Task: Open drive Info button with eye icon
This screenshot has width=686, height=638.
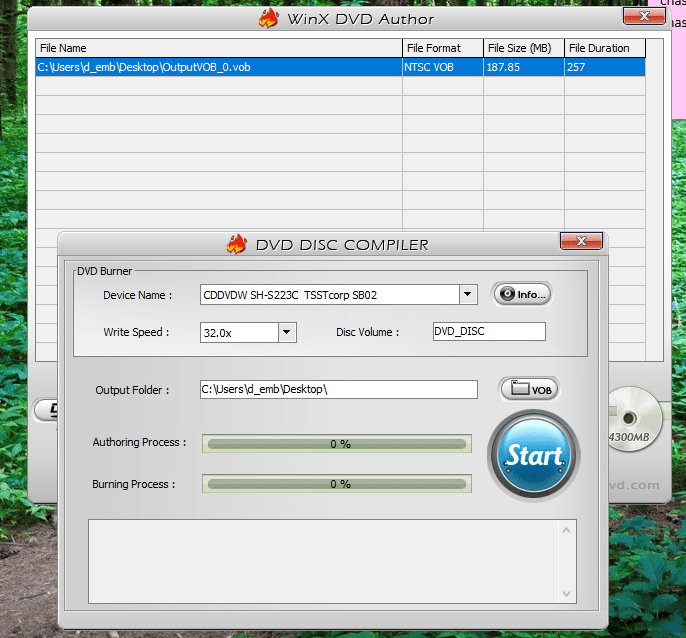Action: (x=522, y=294)
